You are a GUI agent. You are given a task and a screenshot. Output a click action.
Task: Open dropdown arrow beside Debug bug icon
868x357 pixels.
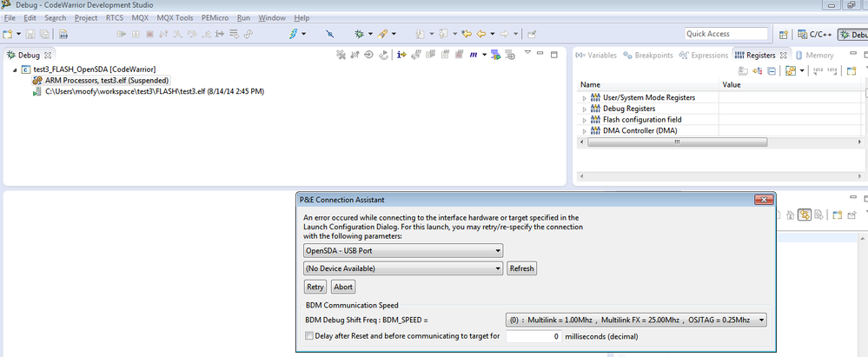point(370,34)
